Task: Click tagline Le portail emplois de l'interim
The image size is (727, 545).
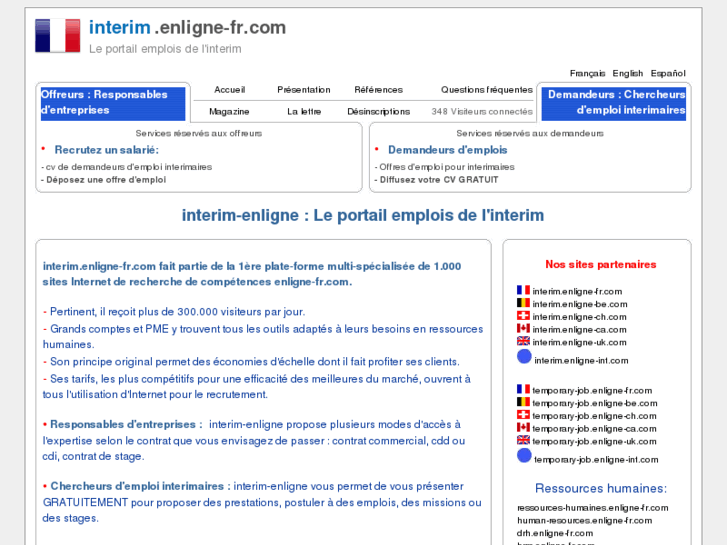Action: tap(165, 49)
